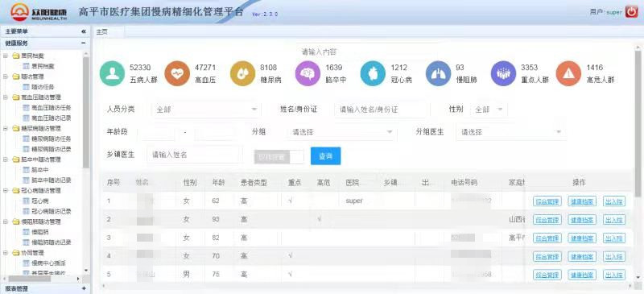Click the 脑卒中 purple brain icon
This screenshot has width=644, height=294.
(x=308, y=73)
